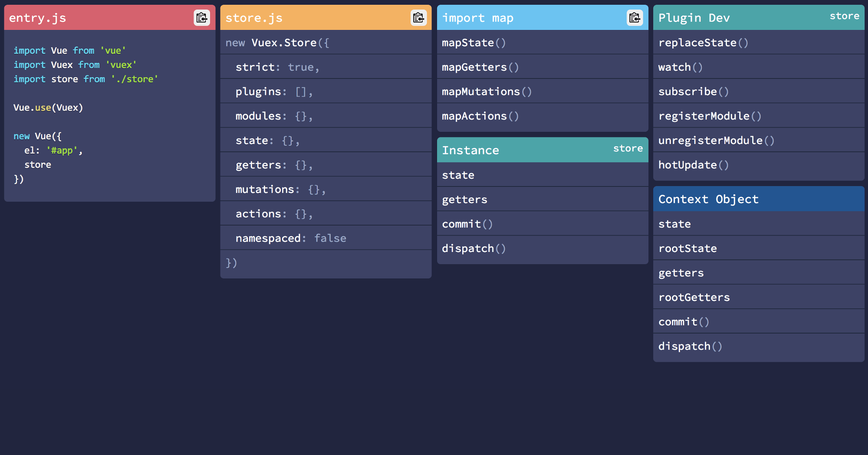Select rootState in Context Object
This screenshot has height=455, width=868.
tap(687, 249)
